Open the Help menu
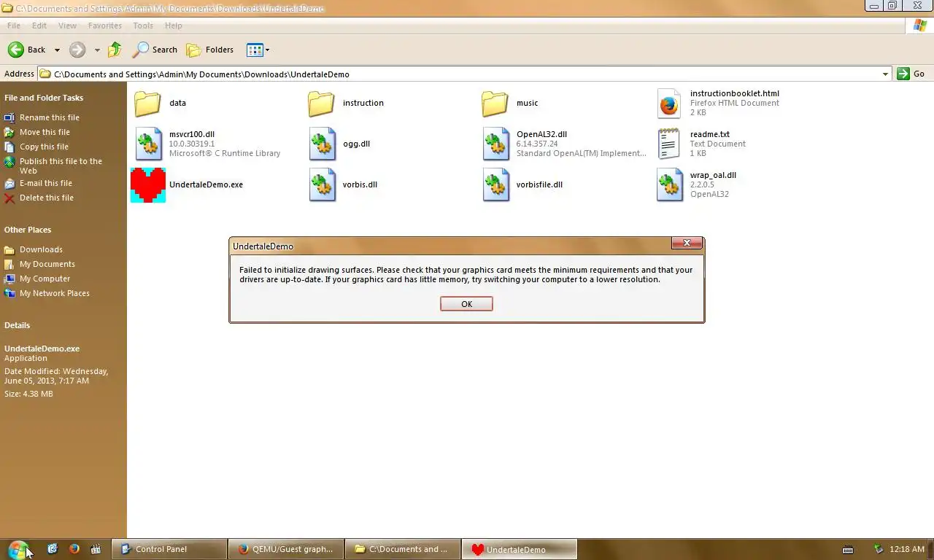The image size is (934, 560). 173,26
